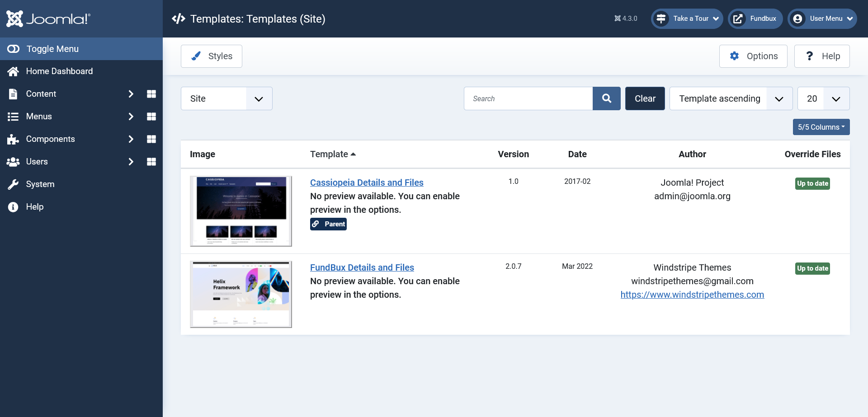Click the Menus list icon

point(13,117)
